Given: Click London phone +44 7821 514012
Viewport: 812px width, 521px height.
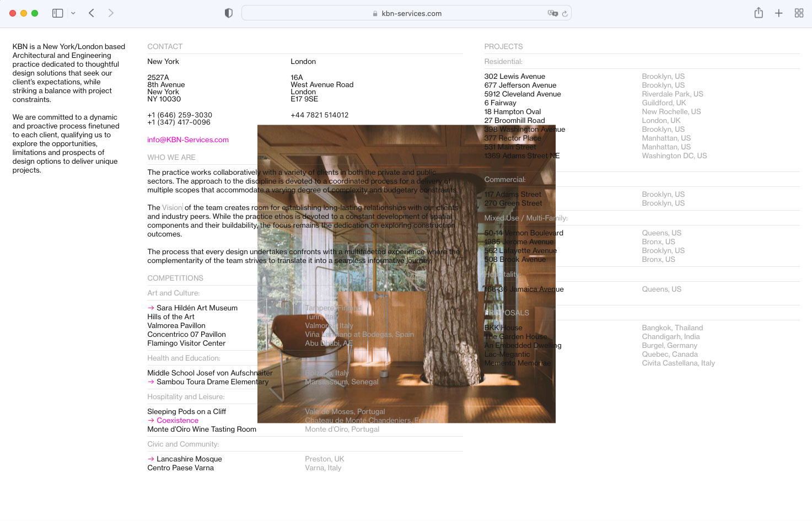Looking at the screenshot, I should [319, 115].
